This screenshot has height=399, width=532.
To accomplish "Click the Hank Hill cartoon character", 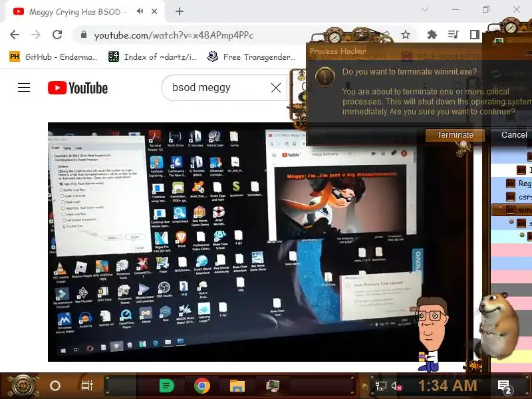I will pos(431,334).
